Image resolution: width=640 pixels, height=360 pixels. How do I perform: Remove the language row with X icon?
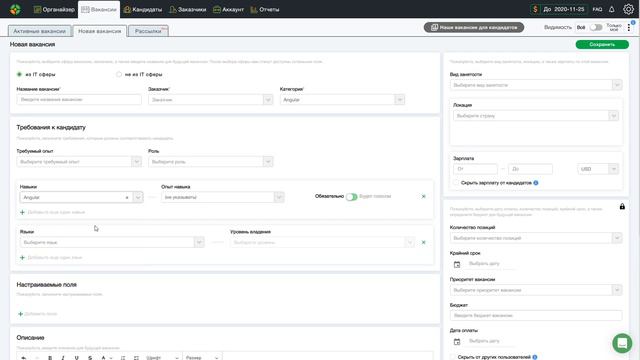[423, 242]
